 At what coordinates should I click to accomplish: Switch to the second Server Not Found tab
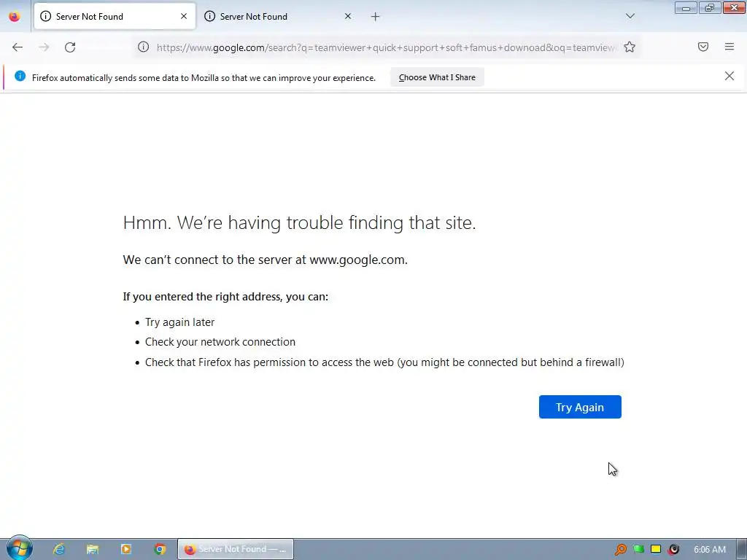pos(278,16)
